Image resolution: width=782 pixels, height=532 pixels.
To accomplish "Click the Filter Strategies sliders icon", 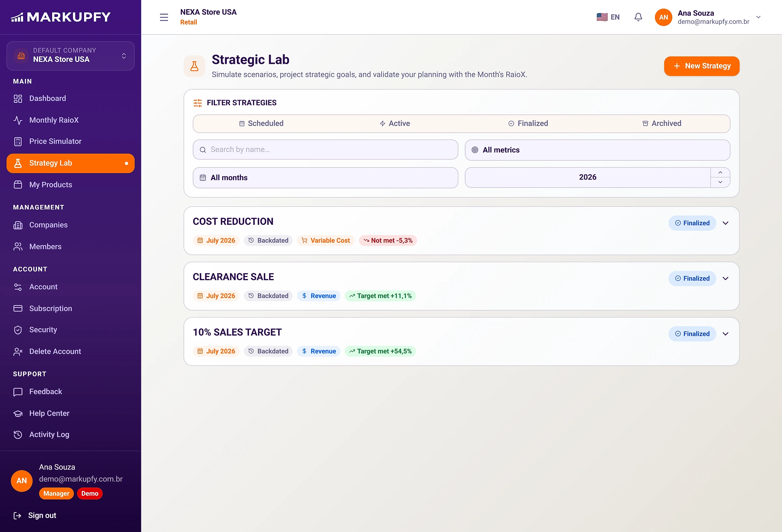I will 197,103.
